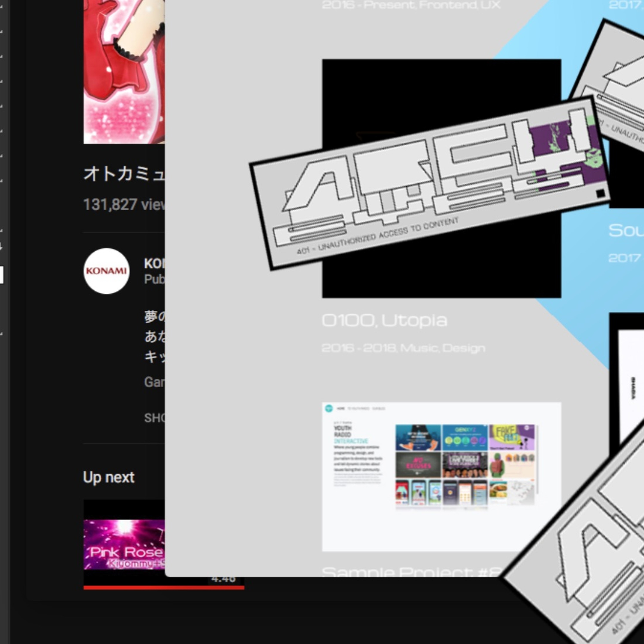Click the HOME item in Youth Radio screenshot
Screen dimensions: 644x644
(x=341, y=408)
